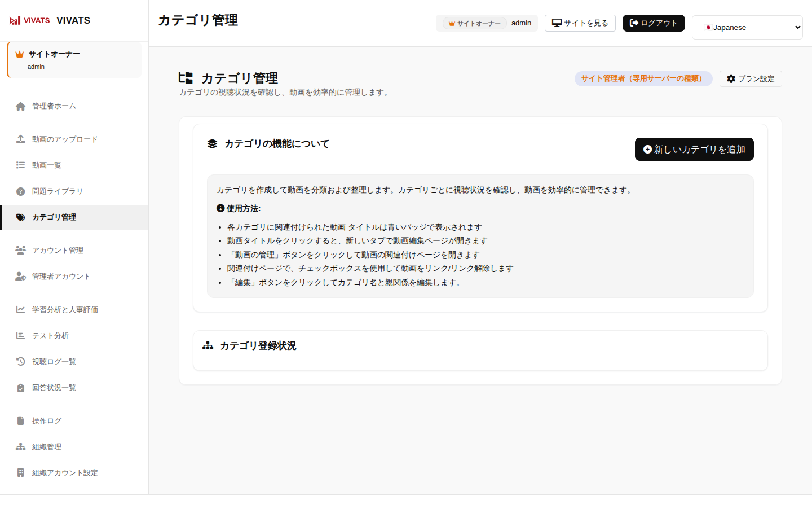Click 新しいカテゴリを追加 button
Image resolution: width=812 pixels, height=508 pixels.
click(694, 150)
